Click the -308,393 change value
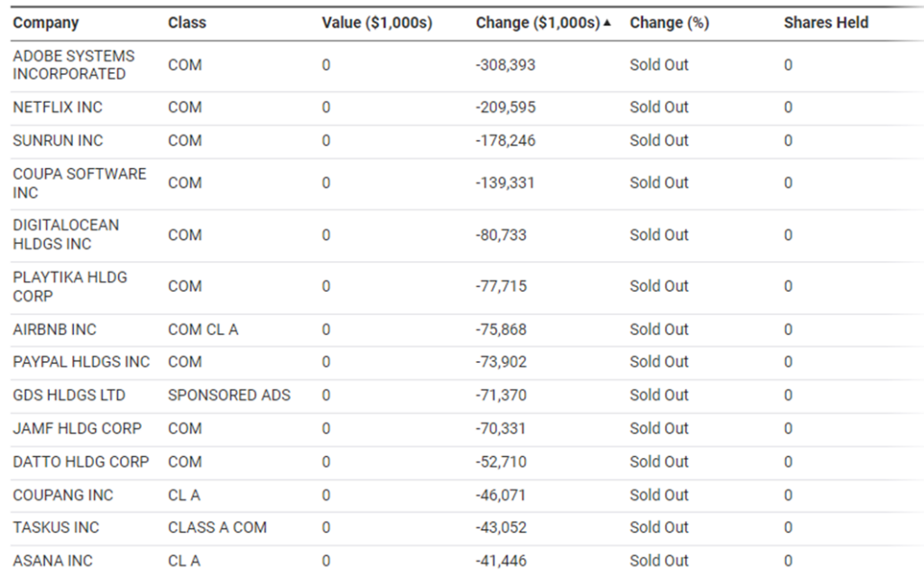Image resolution: width=924 pixels, height=578 pixels. click(505, 65)
